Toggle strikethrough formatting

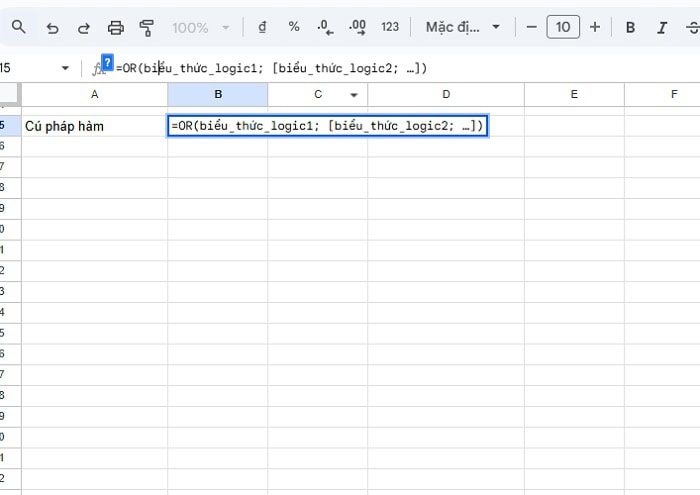691,27
